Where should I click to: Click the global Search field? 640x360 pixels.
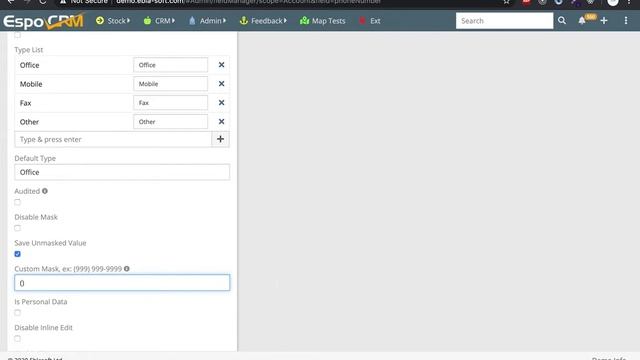[504, 21]
